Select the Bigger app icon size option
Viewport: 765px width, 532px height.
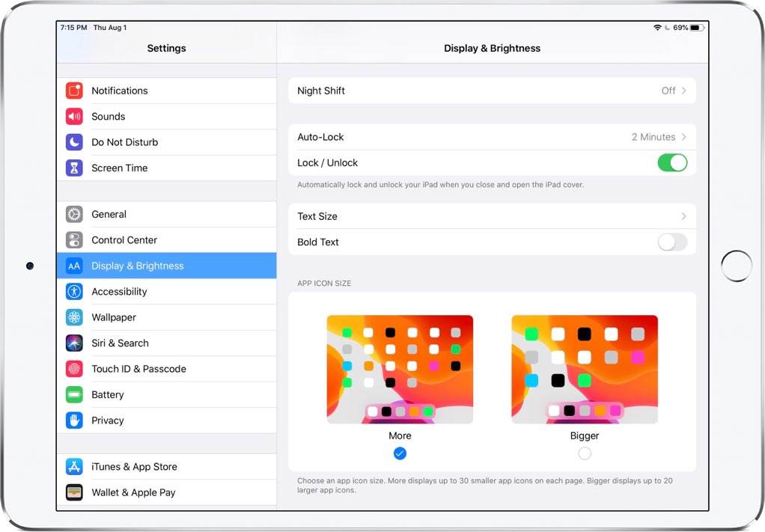point(584,453)
